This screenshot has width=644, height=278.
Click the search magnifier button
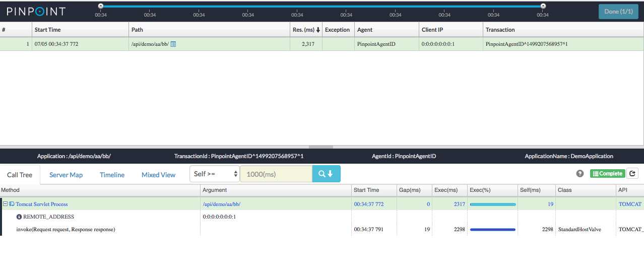pos(326,174)
